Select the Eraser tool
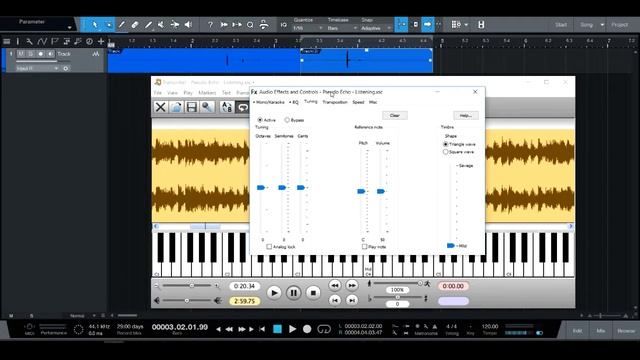Viewport: 640px width, 360px height. coord(135,24)
